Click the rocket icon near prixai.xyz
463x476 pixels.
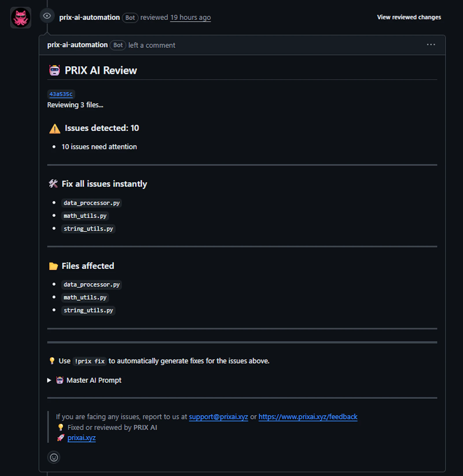[x=60, y=438]
